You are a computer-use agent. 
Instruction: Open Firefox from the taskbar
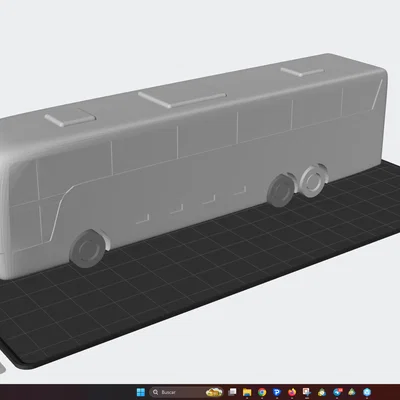click(292, 392)
